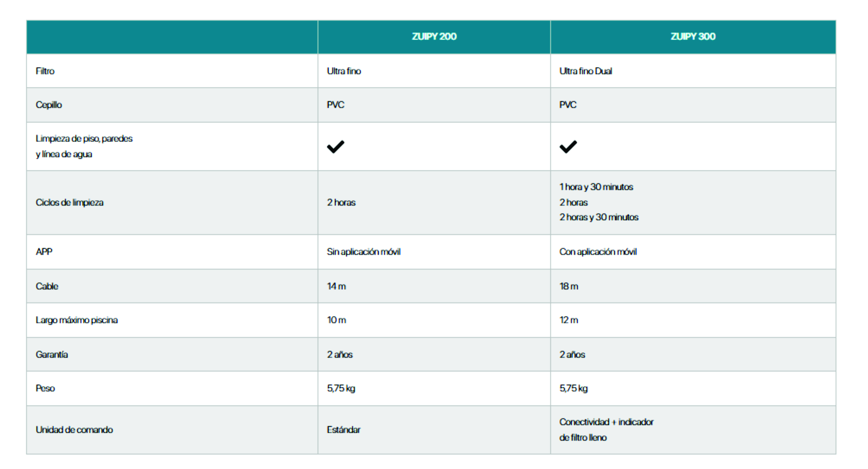Image resolution: width=868 pixels, height=469 pixels.
Task: Click the checkmark under ZUIPY 300
Action: pos(568,146)
